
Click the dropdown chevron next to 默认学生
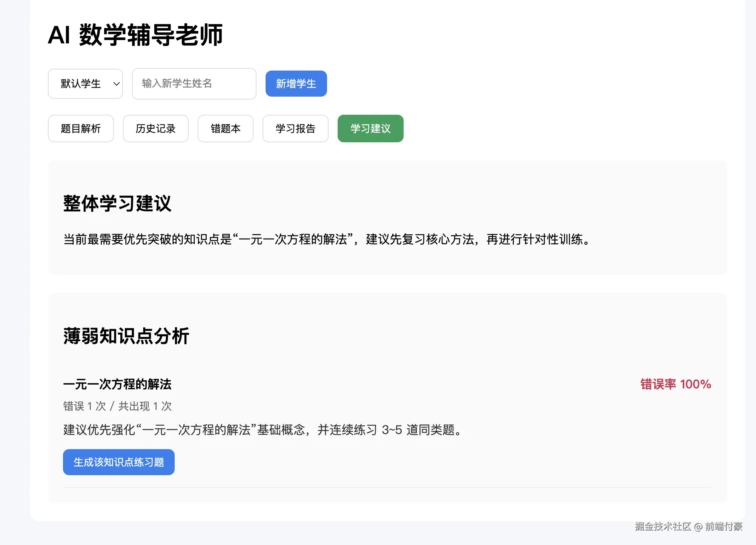click(x=117, y=84)
